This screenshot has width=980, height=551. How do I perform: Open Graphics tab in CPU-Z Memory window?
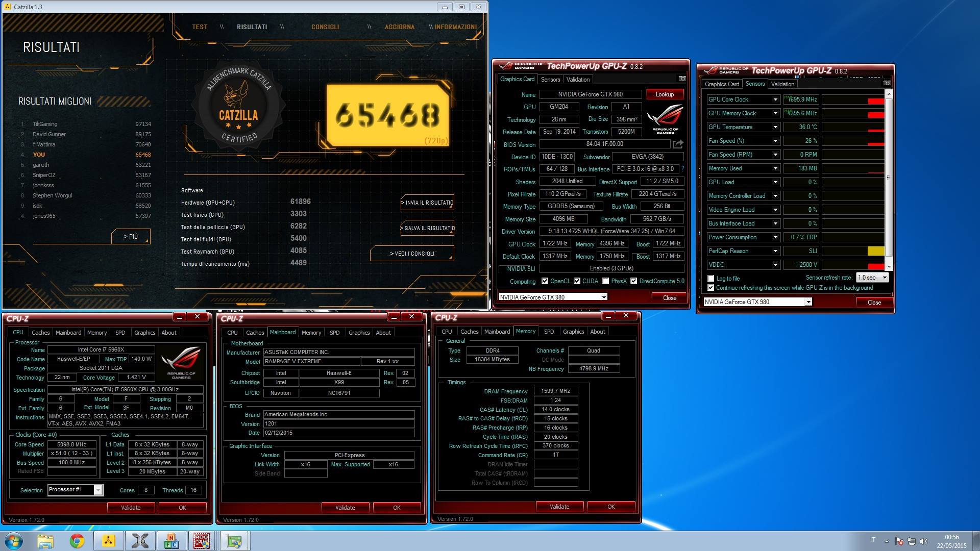(573, 332)
